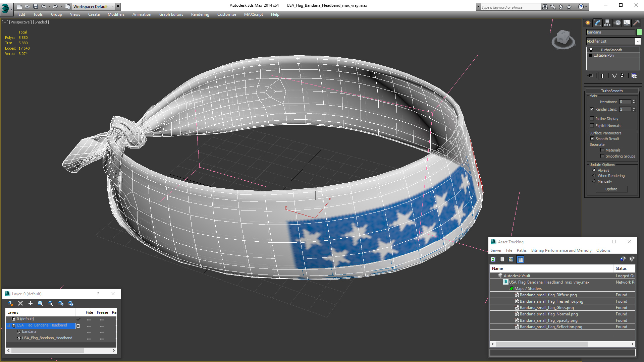Open the Modifier List dropdown
The height and width of the screenshot is (362, 644).
[638, 41]
